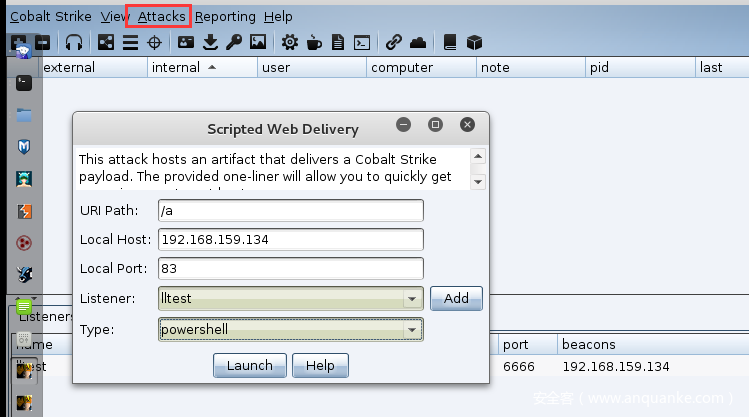
Task: Expand the Listener dropdown showing lltest
Action: pyautogui.click(x=291, y=299)
